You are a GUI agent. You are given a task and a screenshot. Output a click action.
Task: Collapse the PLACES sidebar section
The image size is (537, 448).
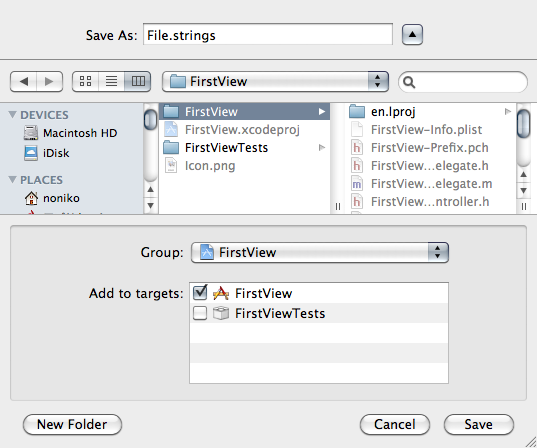click(x=12, y=179)
